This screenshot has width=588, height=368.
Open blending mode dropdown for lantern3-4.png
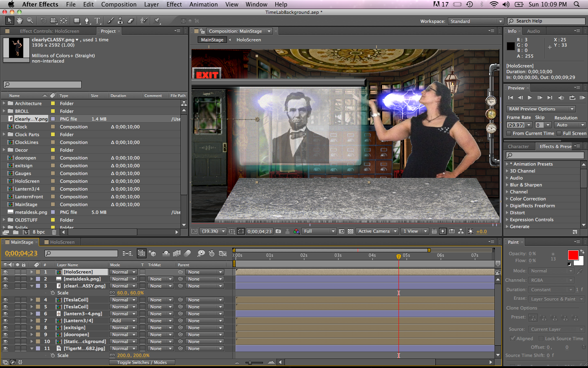123,314
